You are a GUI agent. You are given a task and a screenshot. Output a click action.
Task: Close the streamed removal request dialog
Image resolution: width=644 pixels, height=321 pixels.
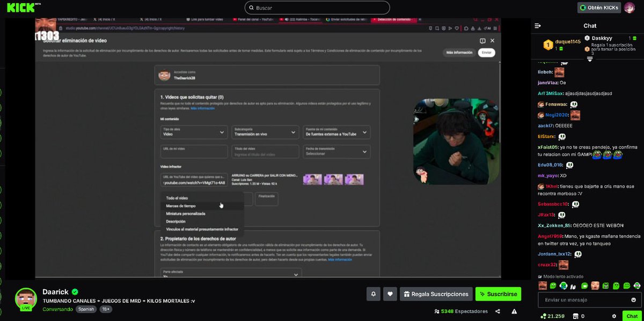(492, 41)
